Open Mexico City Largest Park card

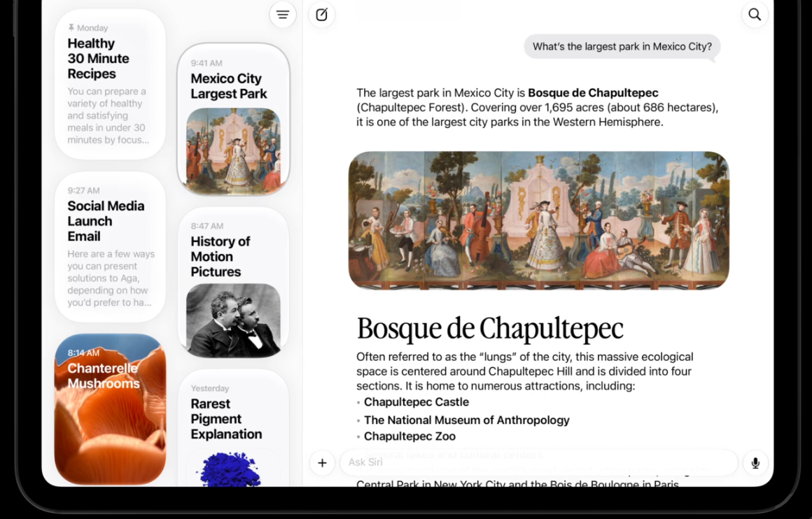(233, 120)
